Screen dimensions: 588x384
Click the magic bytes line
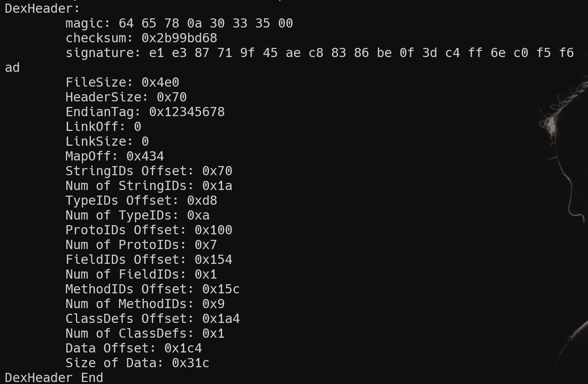pyautogui.click(x=179, y=24)
